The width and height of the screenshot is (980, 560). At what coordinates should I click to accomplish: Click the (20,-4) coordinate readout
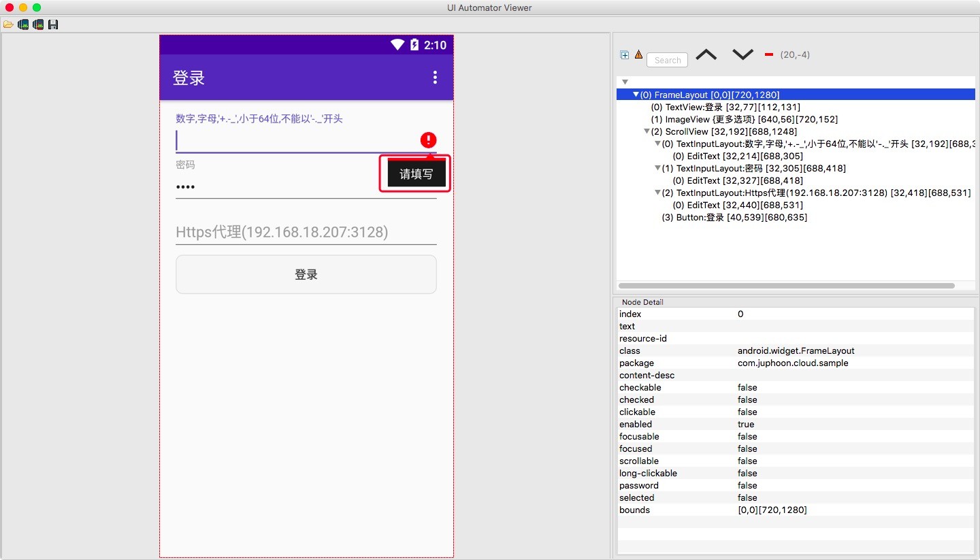point(795,54)
